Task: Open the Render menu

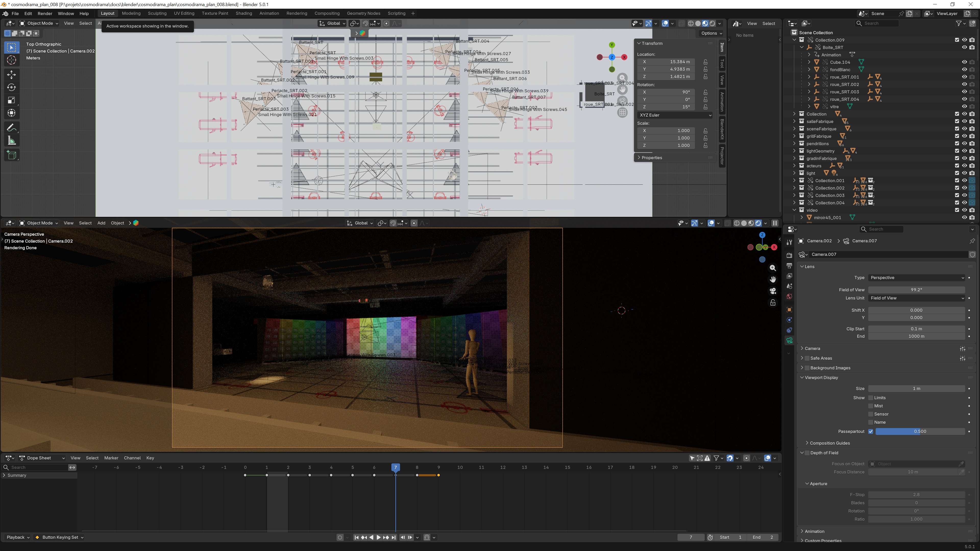Action: coord(44,13)
